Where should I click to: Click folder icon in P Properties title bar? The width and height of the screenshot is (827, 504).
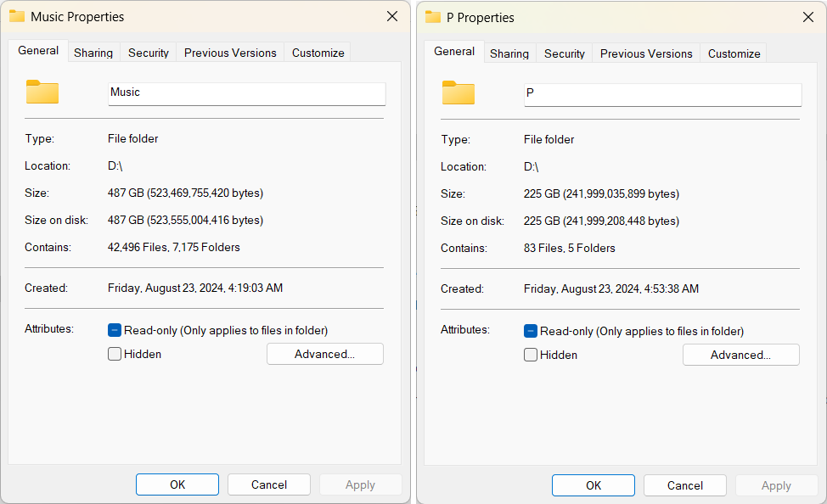[x=433, y=18]
